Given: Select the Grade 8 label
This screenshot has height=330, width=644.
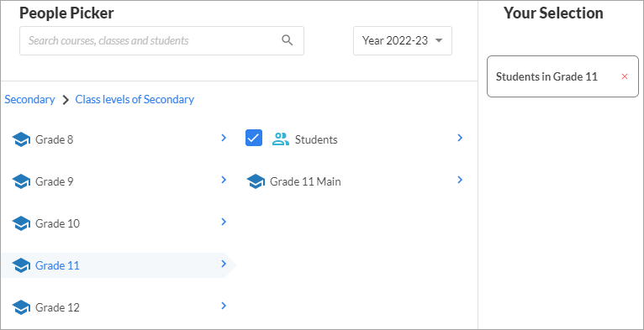Looking at the screenshot, I should [x=54, y=139].
